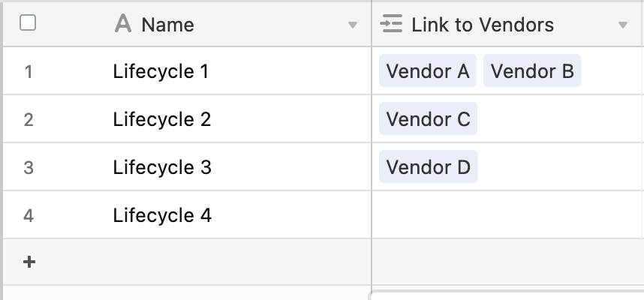Click the text field type icon beside Name
The width and height of the screenshot is (644, 300).
pos(123,23)
